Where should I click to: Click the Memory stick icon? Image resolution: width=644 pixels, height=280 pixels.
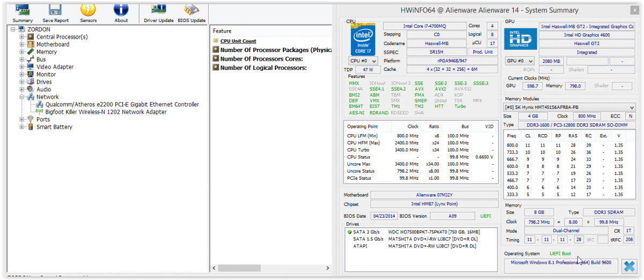pyautogui.click(x=31, y=52)
